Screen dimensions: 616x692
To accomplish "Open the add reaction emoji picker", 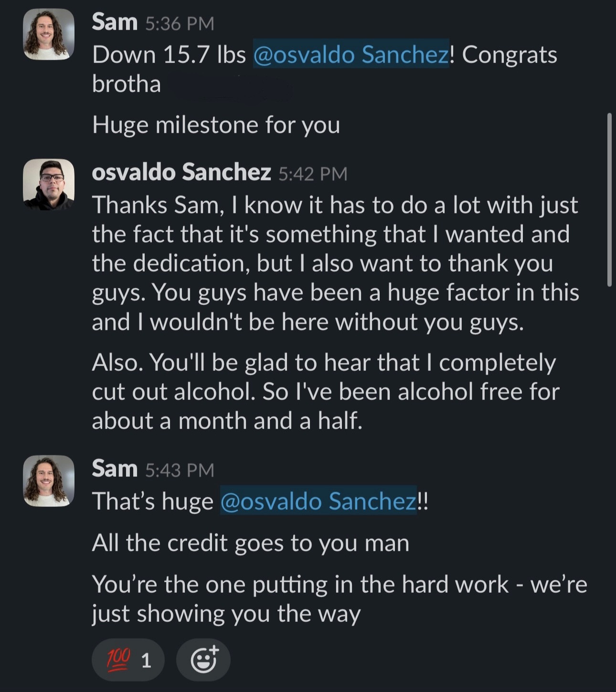I will click(203, 660).
